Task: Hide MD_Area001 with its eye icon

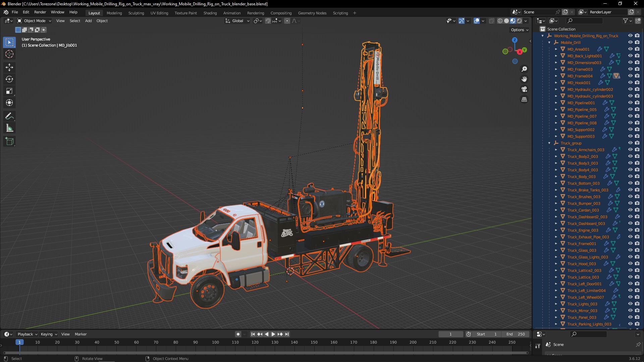Action: coord(630,49)
